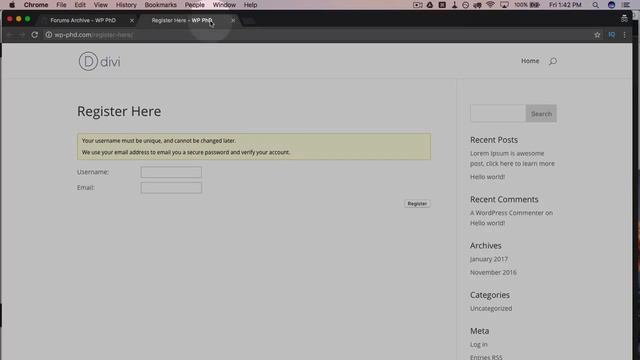Click the menu bar clock Fri 1:42 PM

pos(565,5)
